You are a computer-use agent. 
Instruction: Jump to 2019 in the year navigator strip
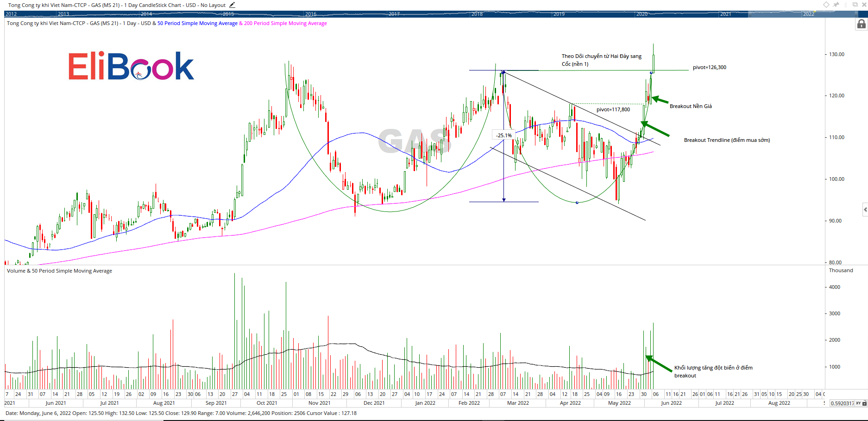coord(559,14)
